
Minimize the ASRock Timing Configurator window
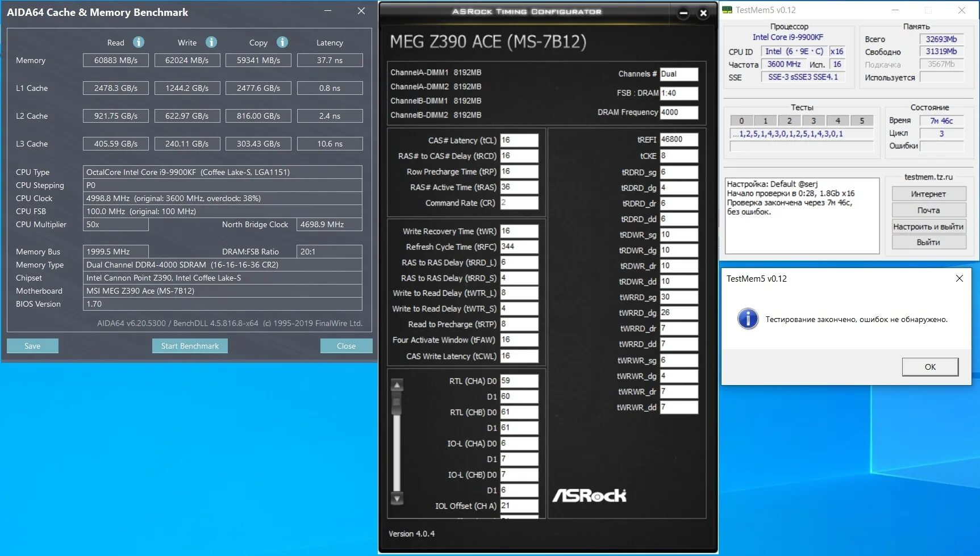pyautogui.click(x=683, y=13)
